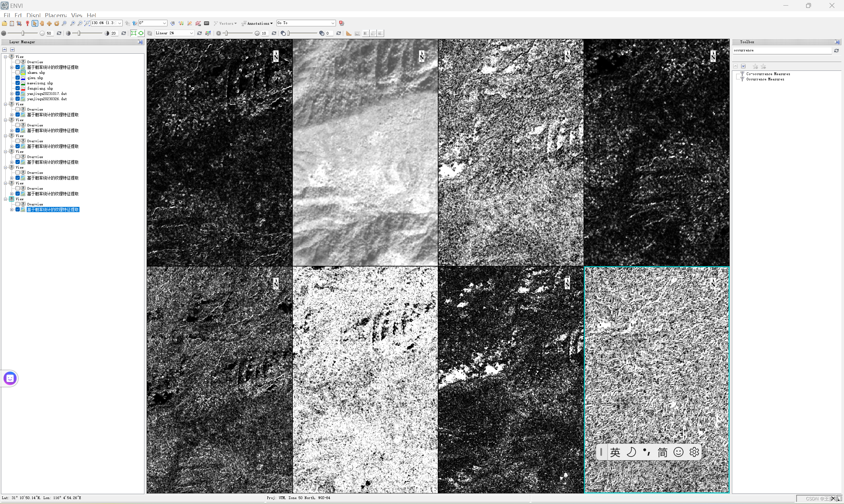Open the Annotations dropdown button
Screen dimensions: 844x504
(x=259, y=23)
